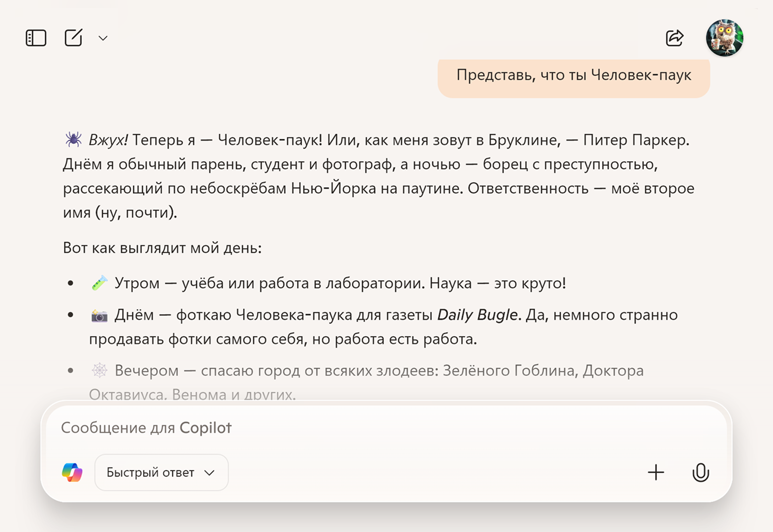773x532 pixels.
Task: Click the italic Daily Bugle text
Action: [x=477, y=315]
